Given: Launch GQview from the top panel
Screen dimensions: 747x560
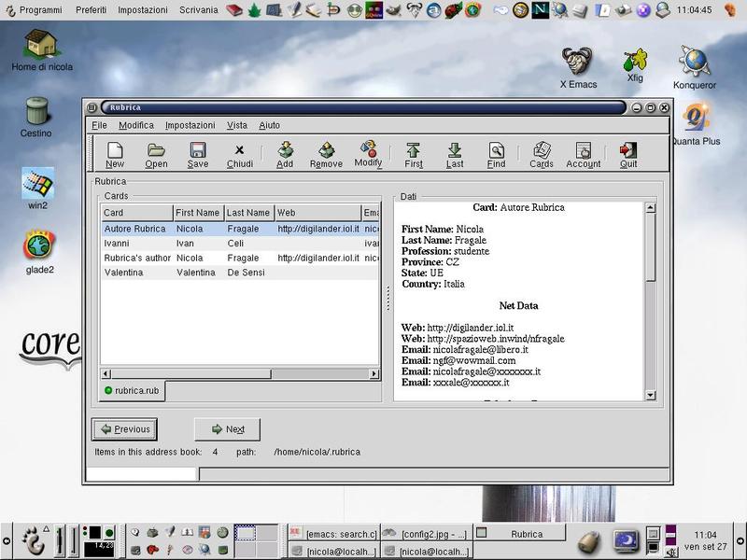Looking at the screenshot, I should (374, 10).
